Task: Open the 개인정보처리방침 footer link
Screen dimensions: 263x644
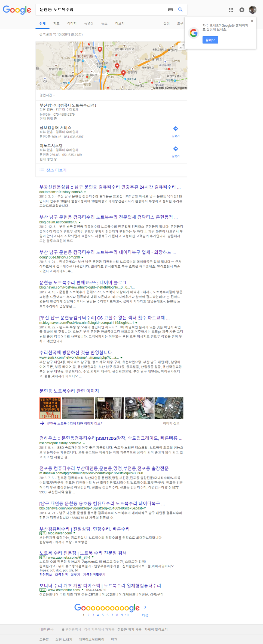Action: [x=91, y=639]
